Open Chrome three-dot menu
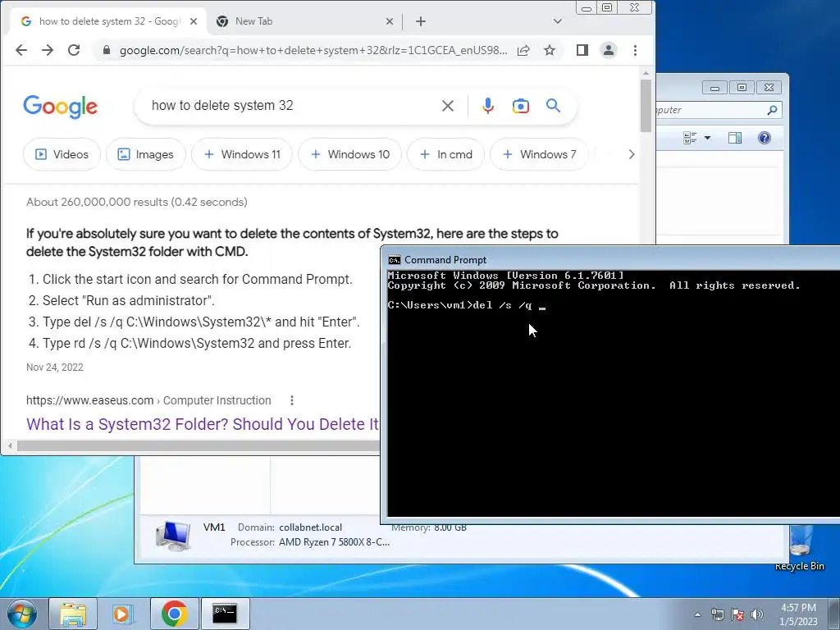This screenshot has height=630, width=840. tap(636, 50)
